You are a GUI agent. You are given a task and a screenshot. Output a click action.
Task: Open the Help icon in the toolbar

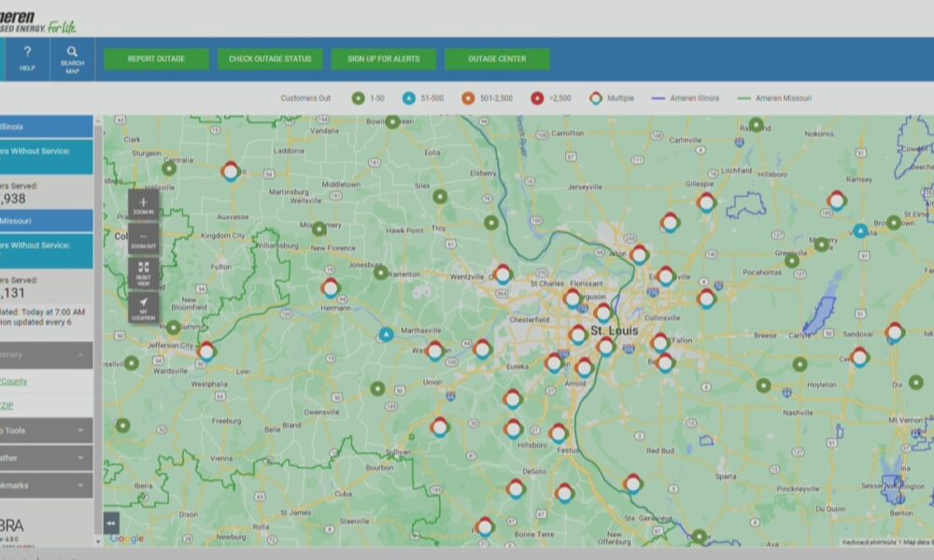pyautogui.click(x=27, y=58)
